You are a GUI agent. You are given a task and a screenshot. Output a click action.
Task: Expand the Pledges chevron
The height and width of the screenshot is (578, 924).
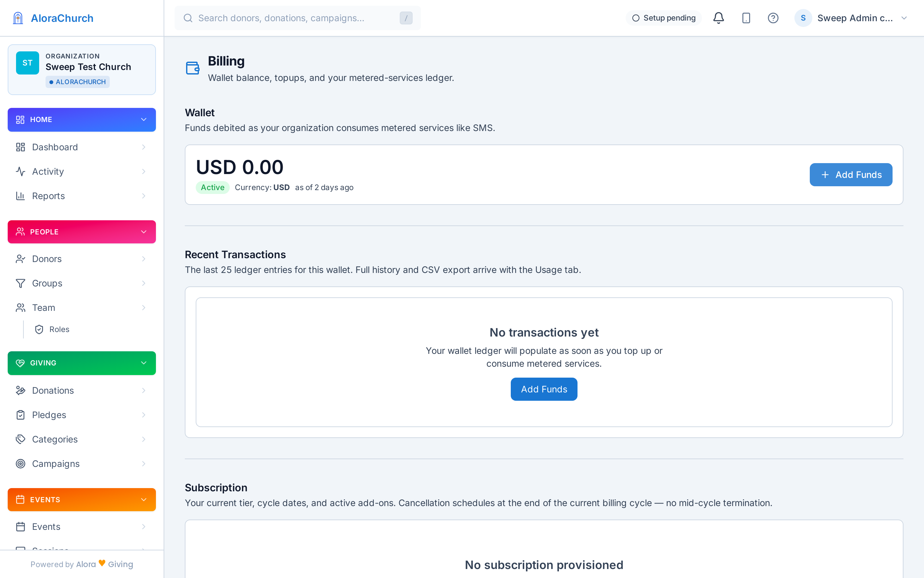click(x=143, y=415)
